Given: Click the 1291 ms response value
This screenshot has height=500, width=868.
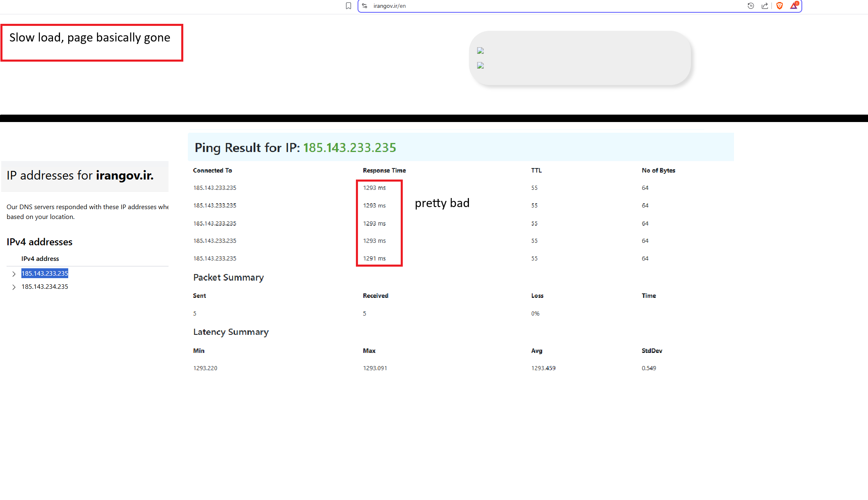Looking at the screenshot, I should 374,258.
